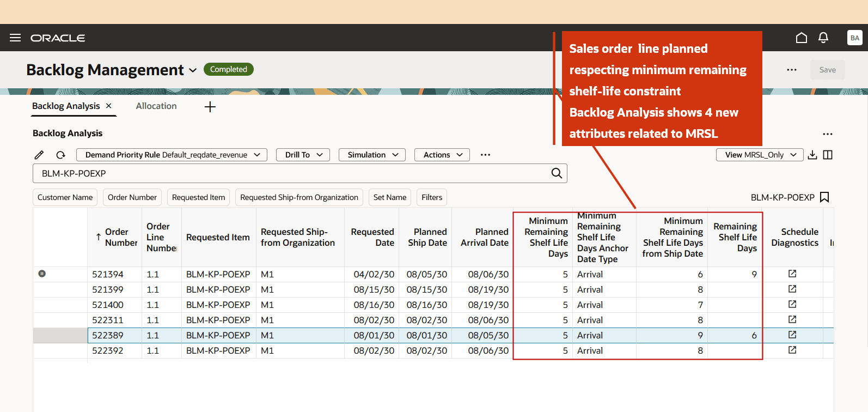Switch to the Allocation tab
Screen dimensions: 868x412
coord(156,106)
